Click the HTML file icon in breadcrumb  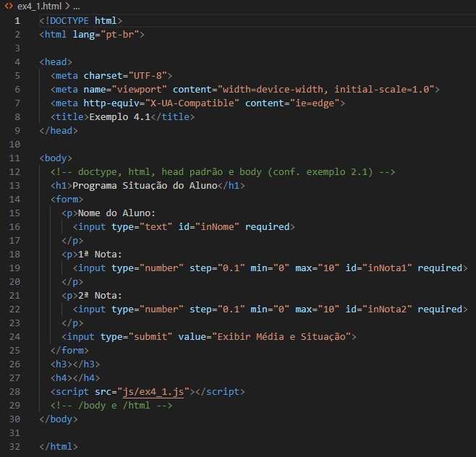click(x=9, y=6)
